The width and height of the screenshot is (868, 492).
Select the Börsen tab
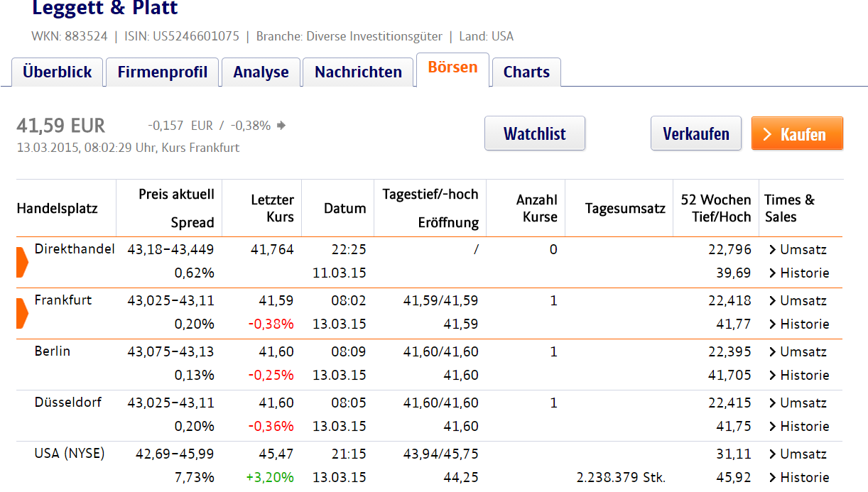(452, 68)
